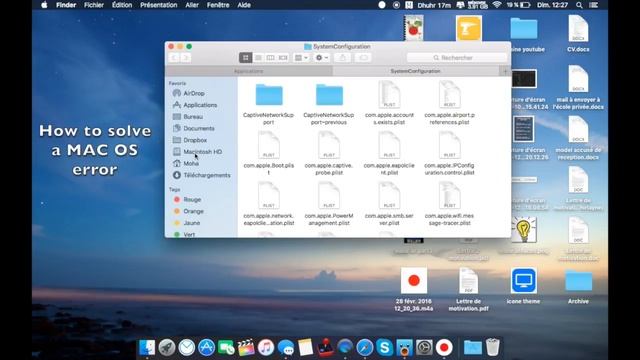The width and height of the screenshot is (640, 360).
Task: Go back in Finder navigation
Action: (x=174, y=58)
